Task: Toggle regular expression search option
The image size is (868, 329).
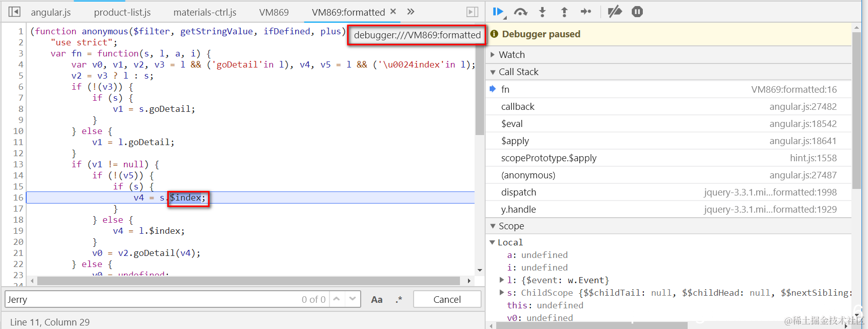Action: pyautogui.click(x=399, y=299)
